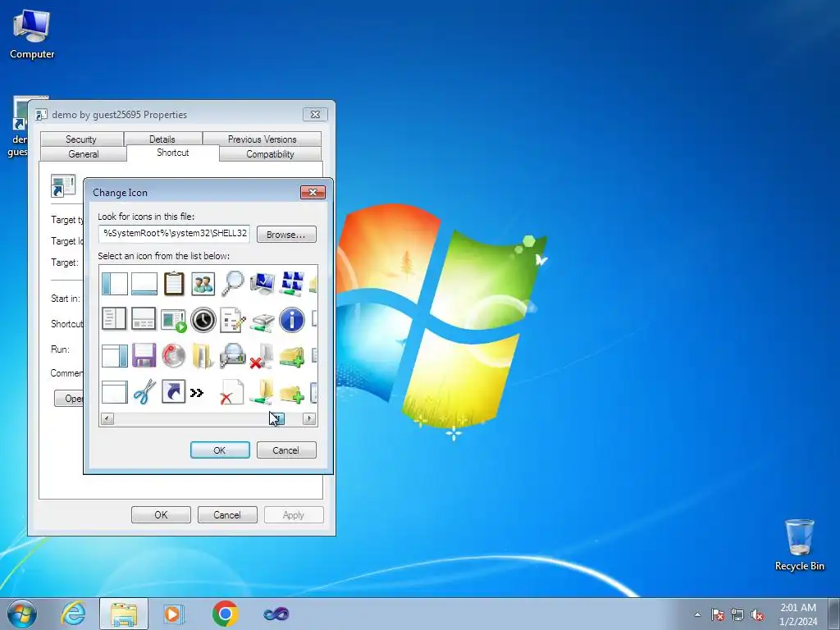Viewport: 840px width, 630px height.
Task: Launch Internet Explorer from the taskbar
Action: [73, 614]
